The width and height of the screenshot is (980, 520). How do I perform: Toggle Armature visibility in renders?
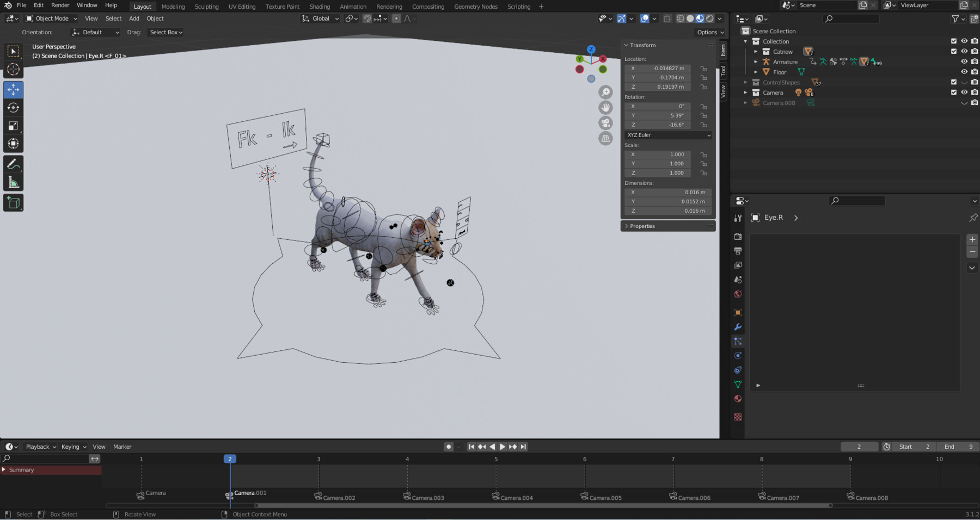pyautogui.click(x=974, y=61)
